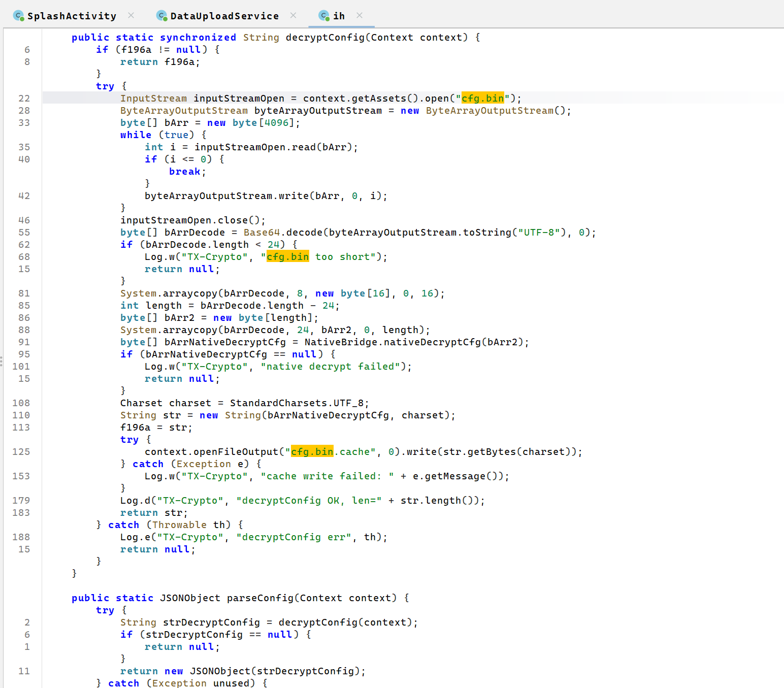
Task: Click the ByteArrayOutputStream type declaration
Action: click(x=184, y=110)
